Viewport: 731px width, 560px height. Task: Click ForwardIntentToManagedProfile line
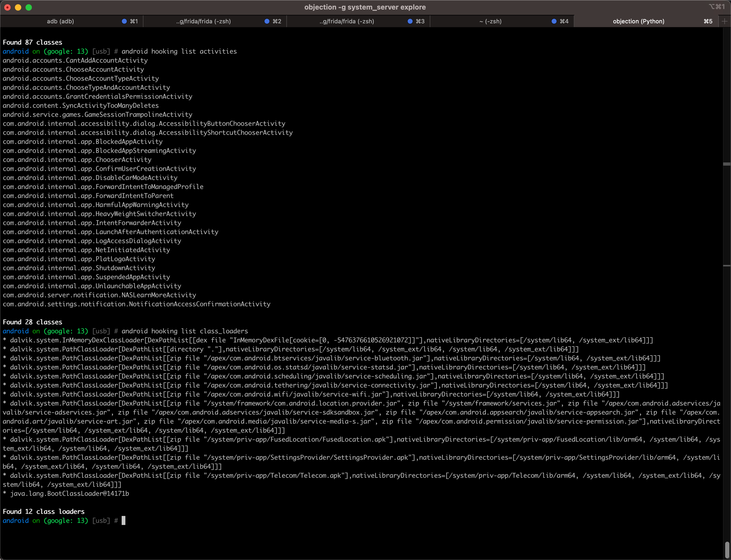[x=103, y=186]
